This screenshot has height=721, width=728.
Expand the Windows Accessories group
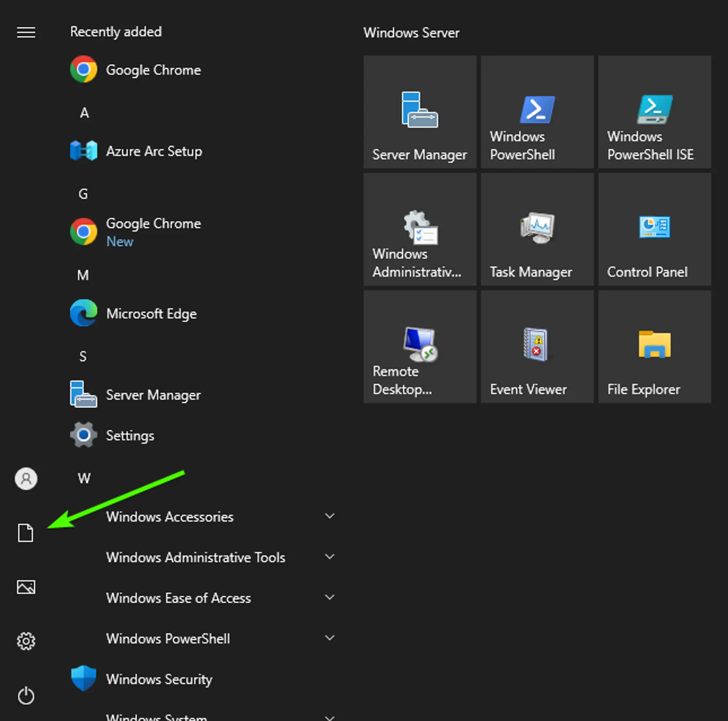[170, 517]
